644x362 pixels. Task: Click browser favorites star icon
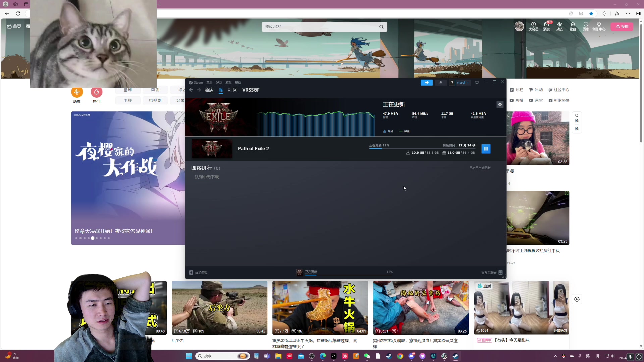pos(591,14)
